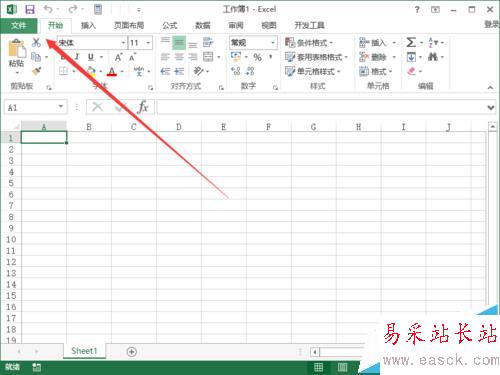Increase decimal places
This screenshot has width=500, height=375.
click(236, 71)
